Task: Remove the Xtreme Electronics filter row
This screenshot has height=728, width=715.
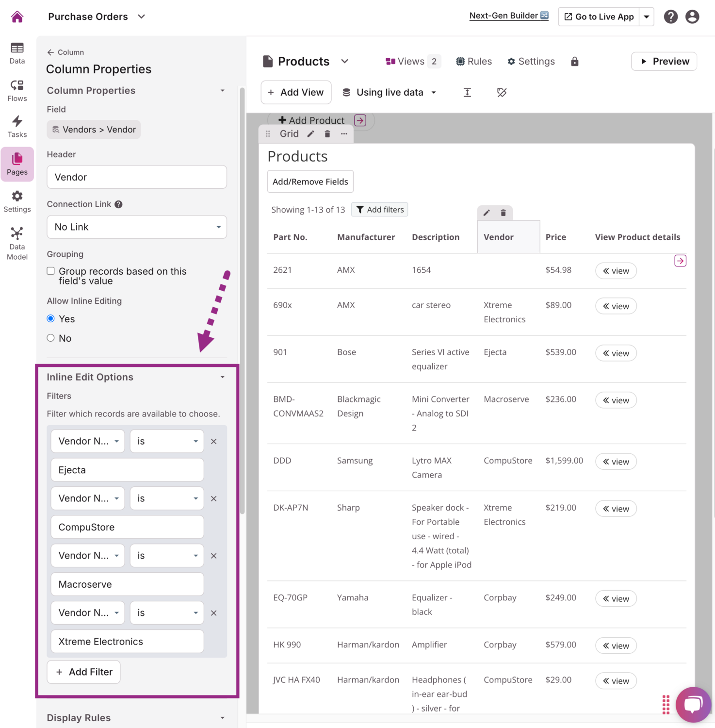Action: click(x=213, y=613)
